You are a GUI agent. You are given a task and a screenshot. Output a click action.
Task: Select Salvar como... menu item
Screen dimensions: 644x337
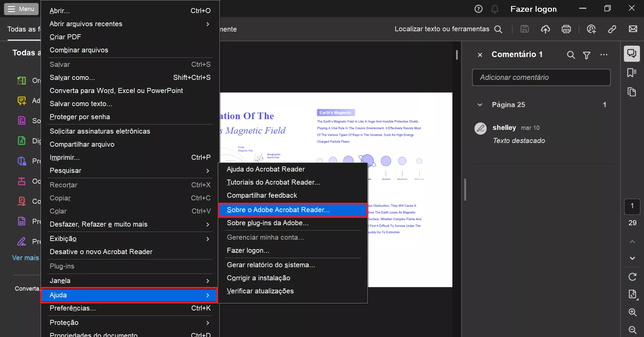pos(130,78)
